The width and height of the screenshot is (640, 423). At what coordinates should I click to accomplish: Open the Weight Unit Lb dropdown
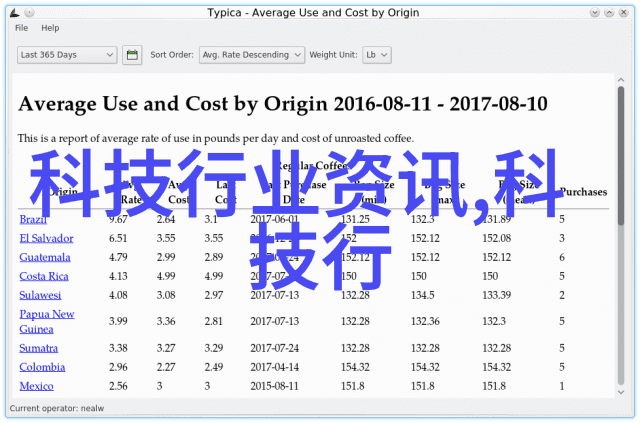377,55
